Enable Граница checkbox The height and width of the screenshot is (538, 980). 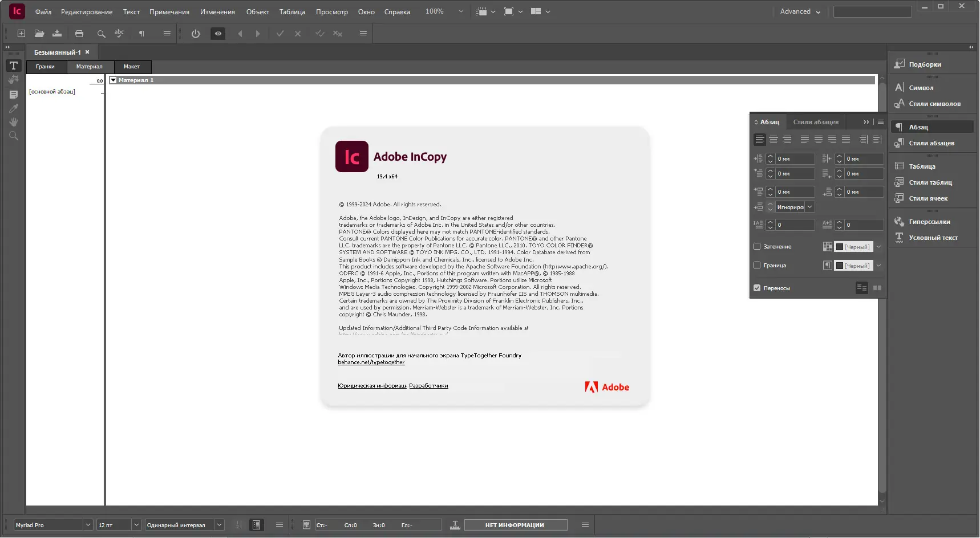(x=757, y=266)
